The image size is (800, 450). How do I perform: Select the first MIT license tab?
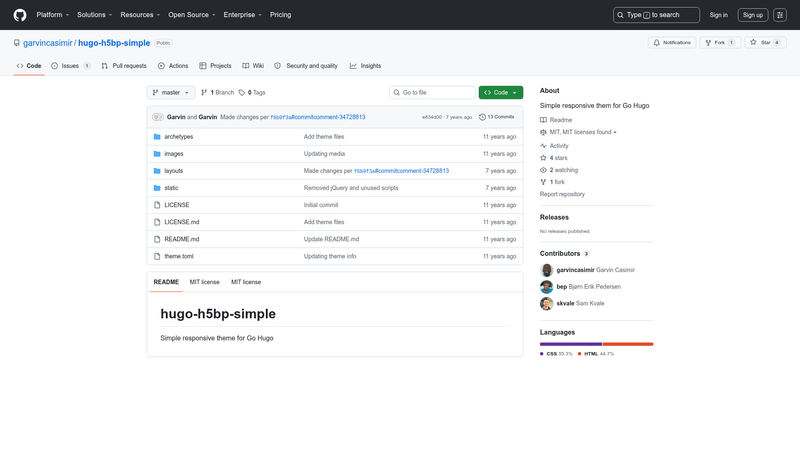(205, 282)
